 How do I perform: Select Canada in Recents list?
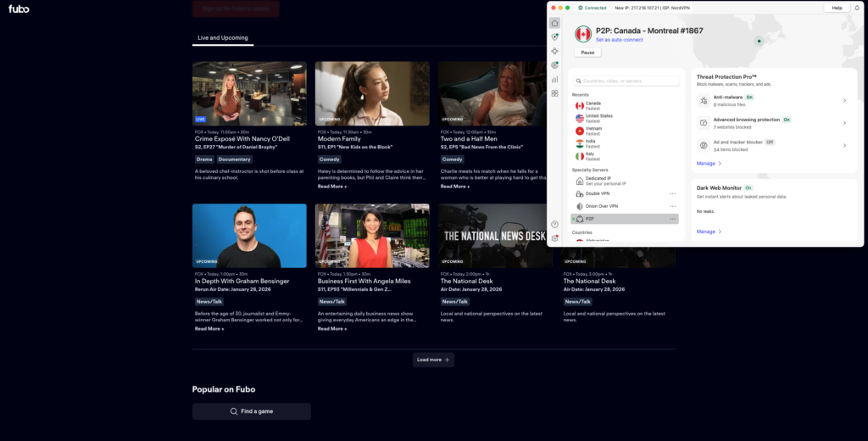coord(626,105)
